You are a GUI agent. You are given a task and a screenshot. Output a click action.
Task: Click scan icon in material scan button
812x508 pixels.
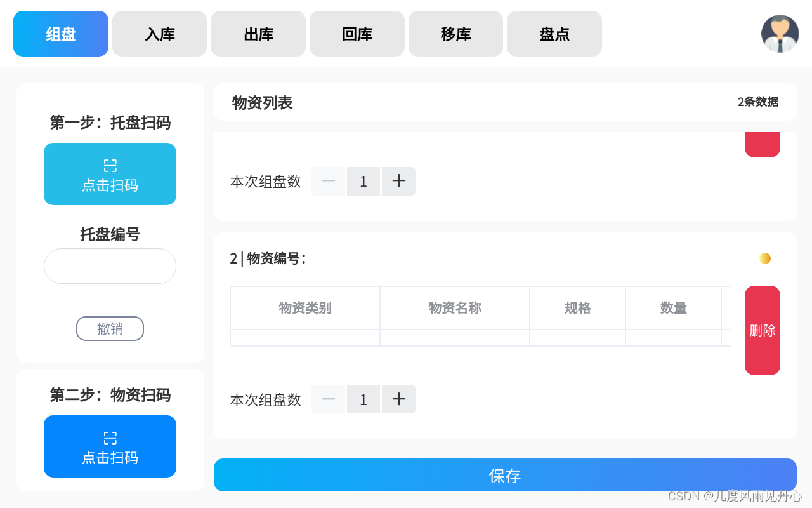tap(110, 438)
